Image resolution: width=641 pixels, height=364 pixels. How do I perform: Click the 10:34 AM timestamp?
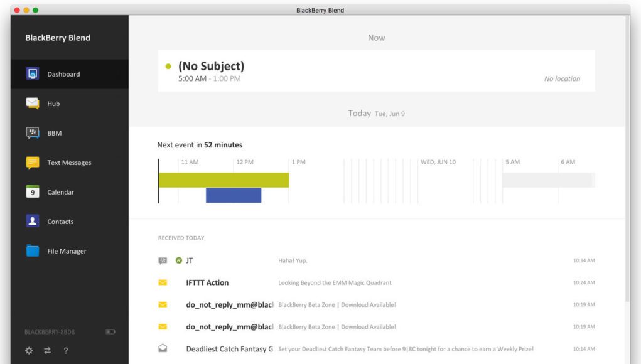(x=584, y=260)
